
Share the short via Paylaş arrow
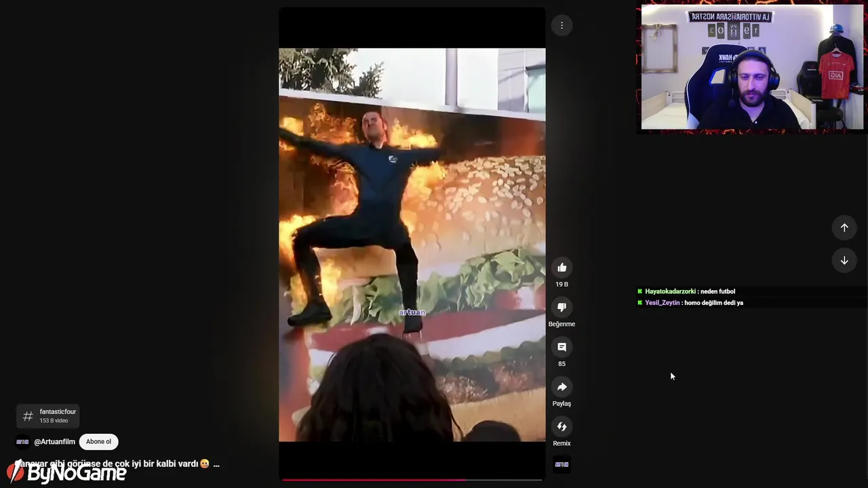(x=561, y=387)
